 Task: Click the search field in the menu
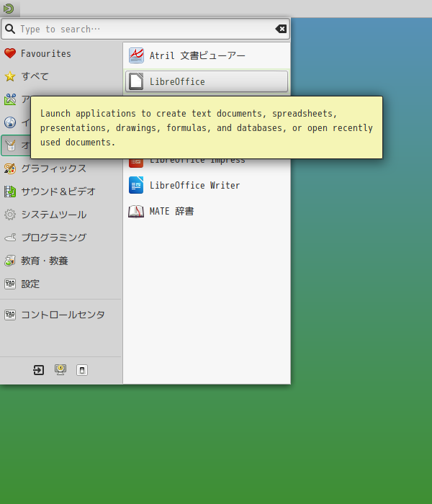[145, 30]
